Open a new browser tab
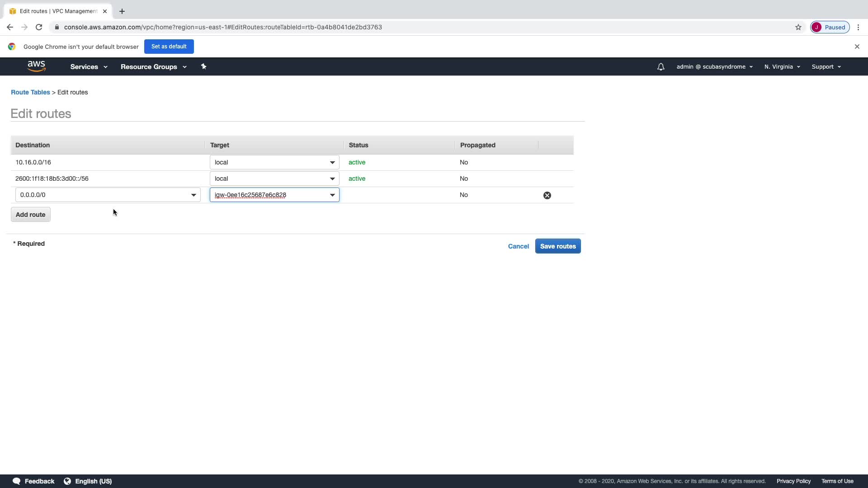The image size is (868, 488). 122,11
